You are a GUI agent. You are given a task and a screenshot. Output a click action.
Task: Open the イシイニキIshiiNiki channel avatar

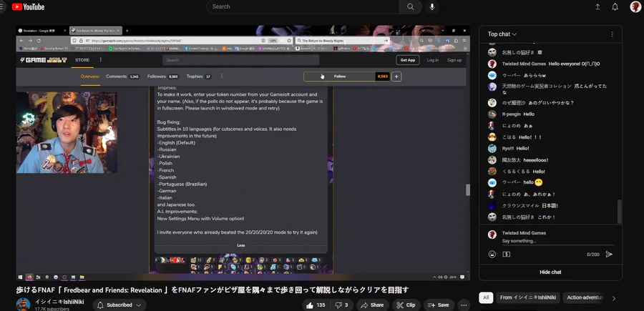tap(23, 305)
